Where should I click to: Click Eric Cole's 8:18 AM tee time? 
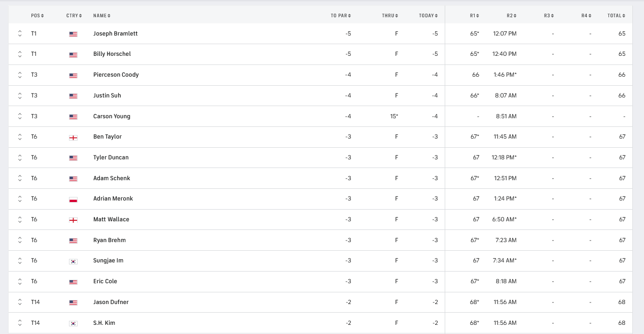click(x=505, y=281)
